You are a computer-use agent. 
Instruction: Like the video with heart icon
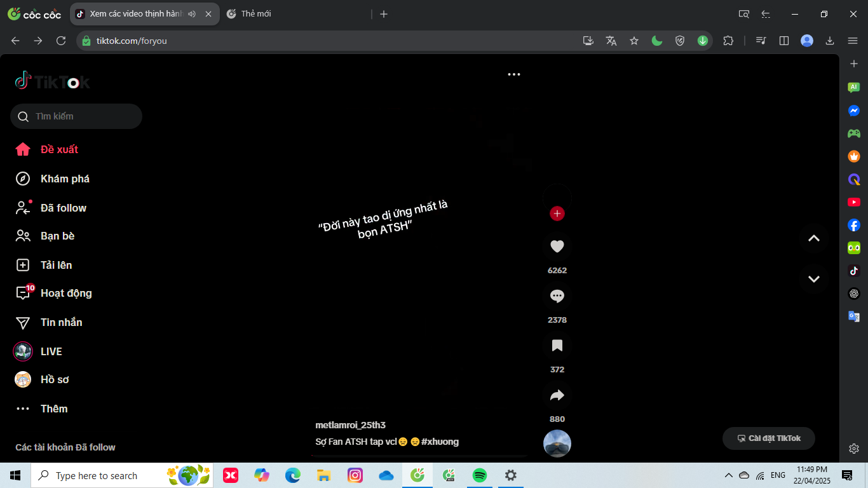557,247
